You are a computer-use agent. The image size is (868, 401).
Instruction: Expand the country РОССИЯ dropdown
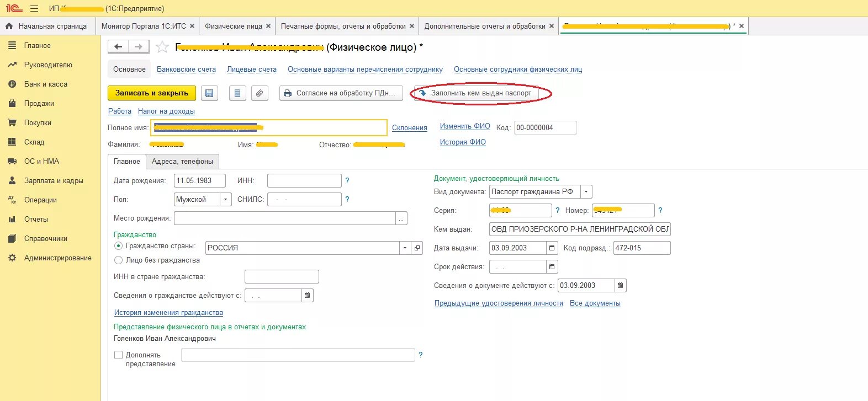pyautogui.click(x=405, y=248)
